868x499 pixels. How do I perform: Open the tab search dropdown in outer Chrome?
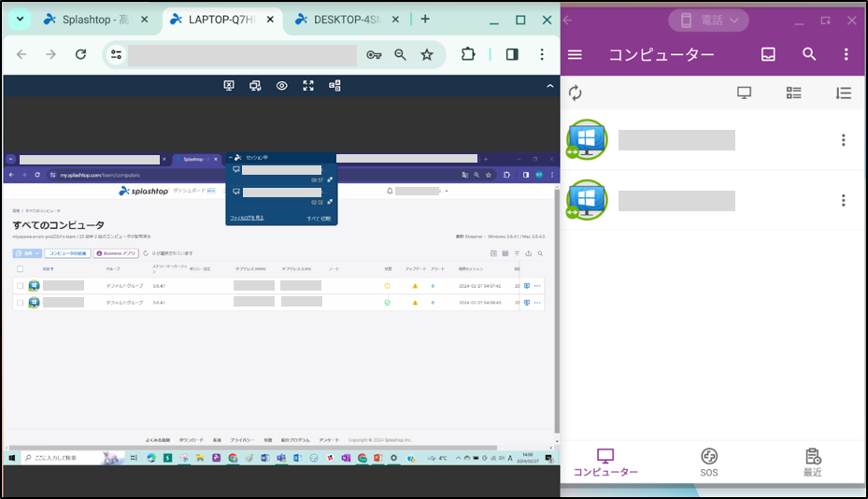tap(20, 20)
